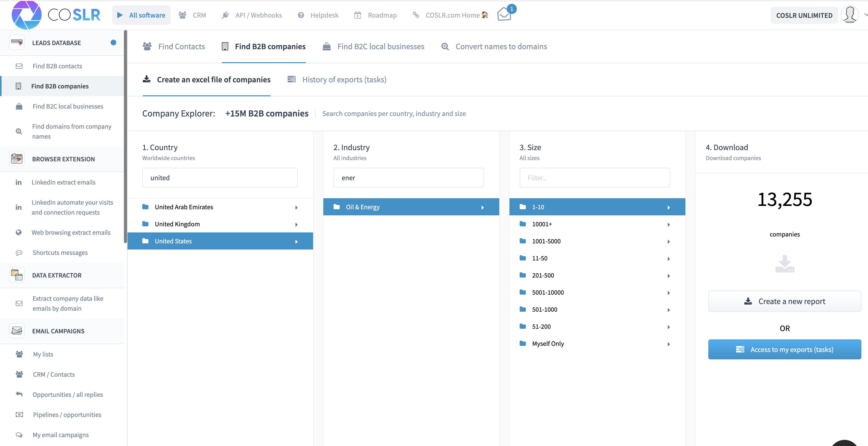Open the COSLR.com Home link
The image size is (868, 446).
[450, 15]
